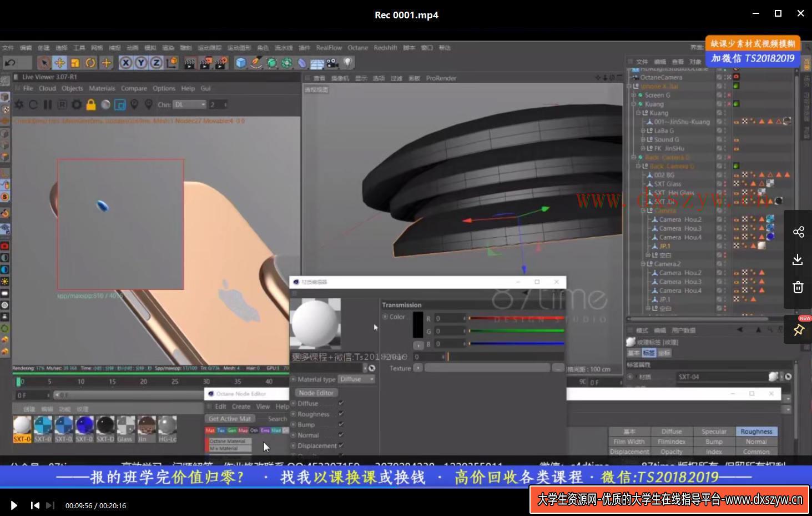Click the Undo arrow in the C4D toolbar
Screen dimensions: 812x516
10,63
